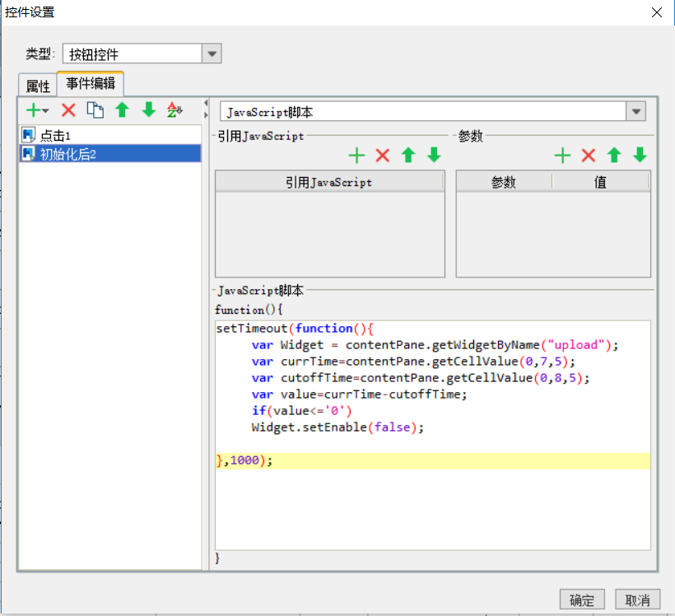The image size is (675, 616).
Task: Collapse the event list pane with left arrow
Action: [206, 104]
